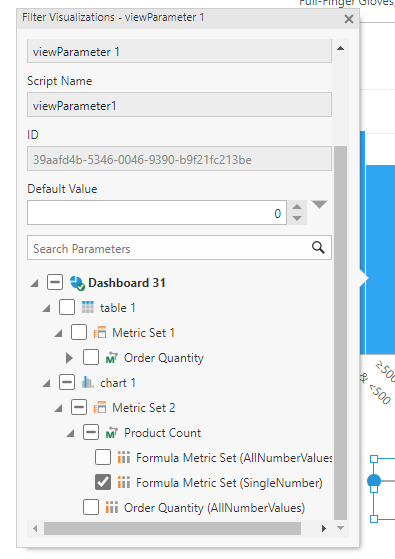Click the chart 1 bar chart icon
The width and height of the screenshot is (395, 559).
click(88, 383)
